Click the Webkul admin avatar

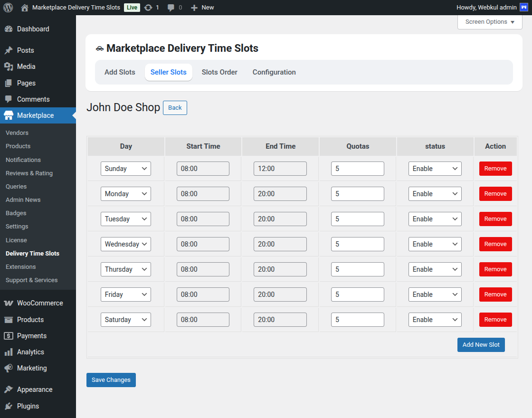pyautogui.click(x=524, y=7)
